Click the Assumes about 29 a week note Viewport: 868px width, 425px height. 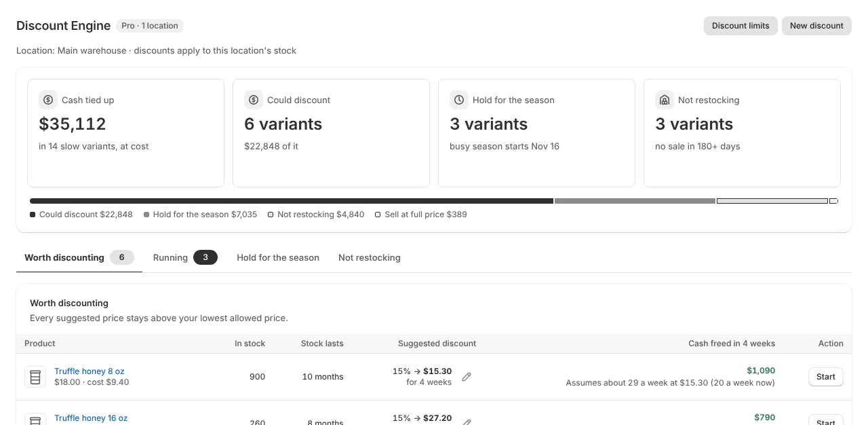pos(671,383)
